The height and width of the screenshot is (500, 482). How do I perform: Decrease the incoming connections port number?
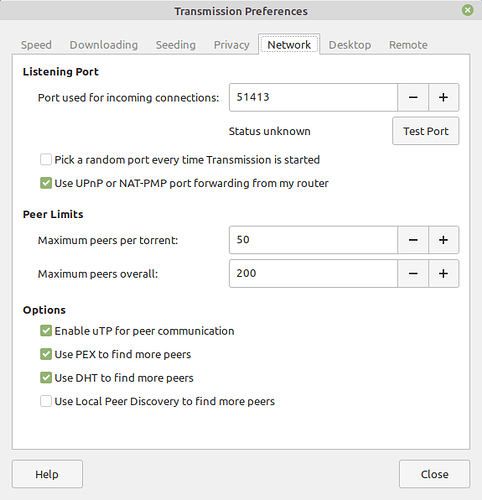pos(413,97)
